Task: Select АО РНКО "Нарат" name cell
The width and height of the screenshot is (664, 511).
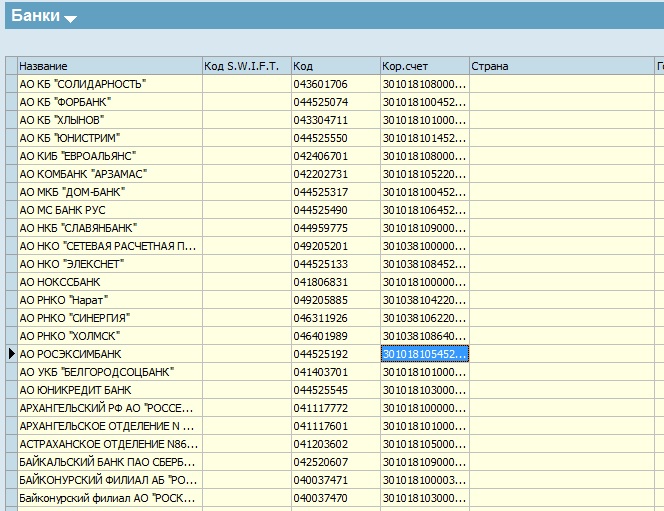Action: (110, 300)
